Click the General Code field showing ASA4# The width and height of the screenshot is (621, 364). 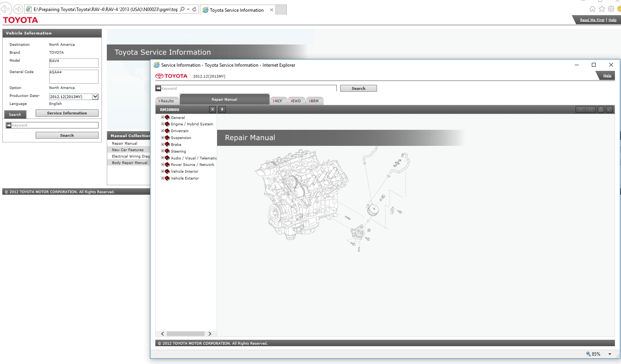click(74, 77)
